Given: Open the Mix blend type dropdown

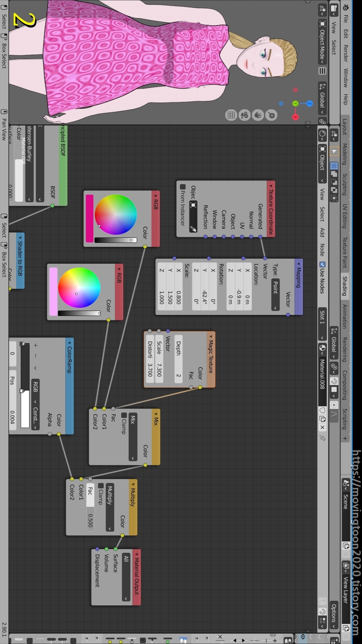Looking at the screenshot, I should click(133, 437).
